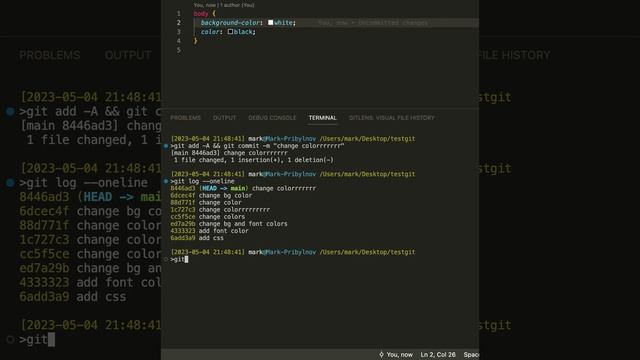The height and width of the screenshot is (360, 640).
Task: Open GITLENS: VISUAL FILE HISTORY tab
Action: pyautogui.click(x=391, y=118)
